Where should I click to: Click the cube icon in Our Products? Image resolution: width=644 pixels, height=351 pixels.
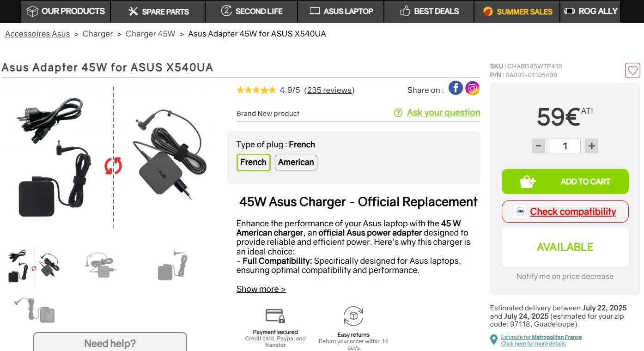[x=32, y=11]
